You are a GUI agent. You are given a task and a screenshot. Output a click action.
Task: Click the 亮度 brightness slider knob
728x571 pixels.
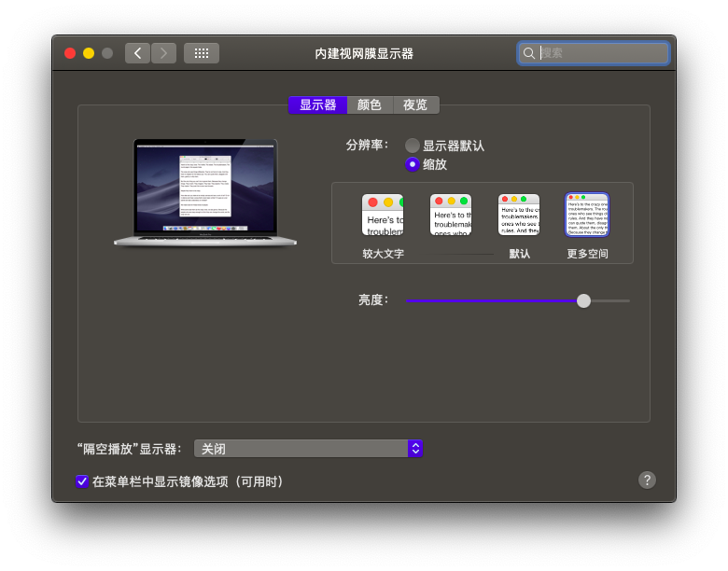(x=583, y=300)
